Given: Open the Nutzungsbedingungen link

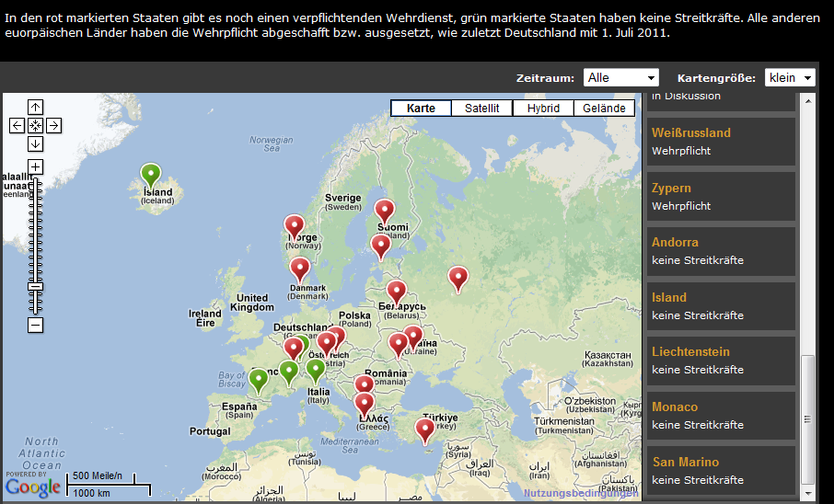Looking at the screenshot, I should (x=580, y=494).
